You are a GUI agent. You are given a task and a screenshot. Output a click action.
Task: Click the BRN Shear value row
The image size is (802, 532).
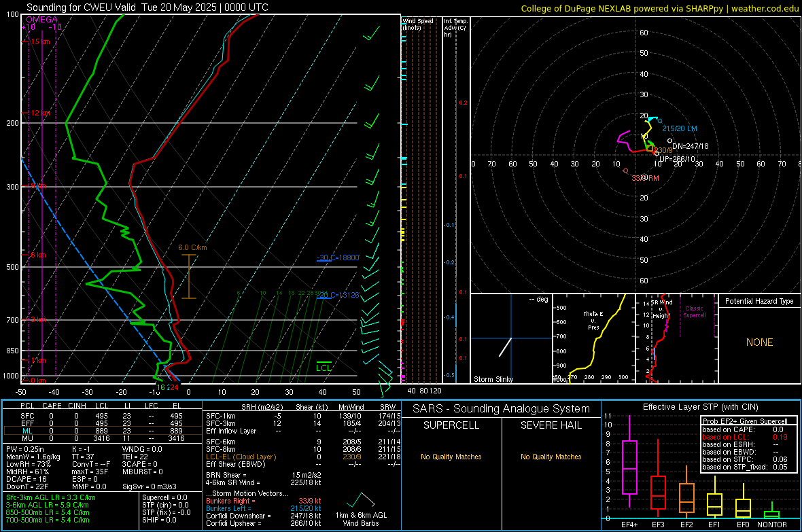coord(264,475)
